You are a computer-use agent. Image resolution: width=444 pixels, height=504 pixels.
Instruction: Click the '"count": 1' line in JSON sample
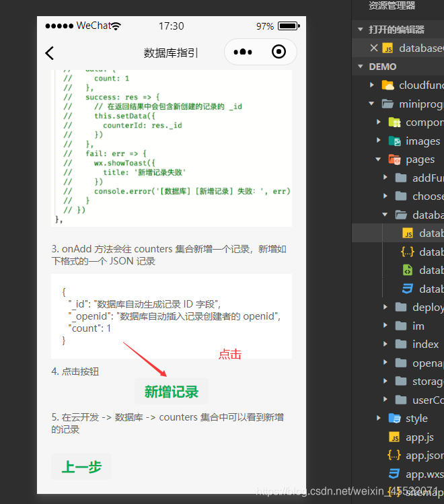point(89,328)
